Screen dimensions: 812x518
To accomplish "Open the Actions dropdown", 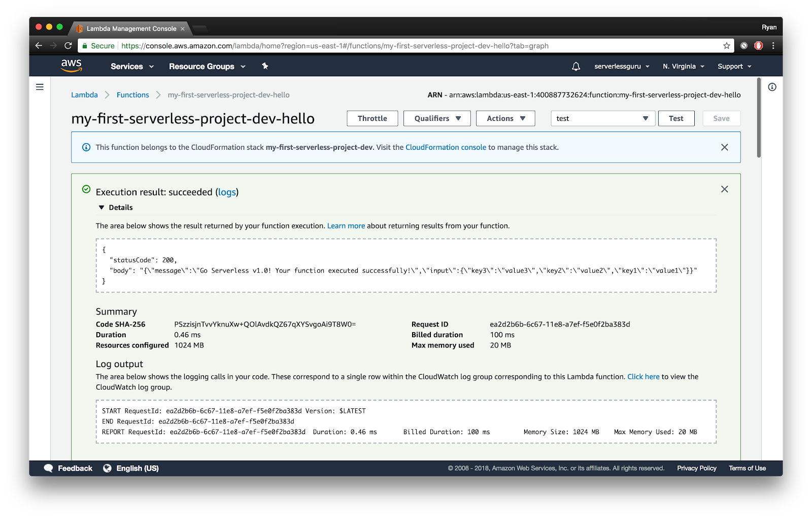I will (505, 118).
